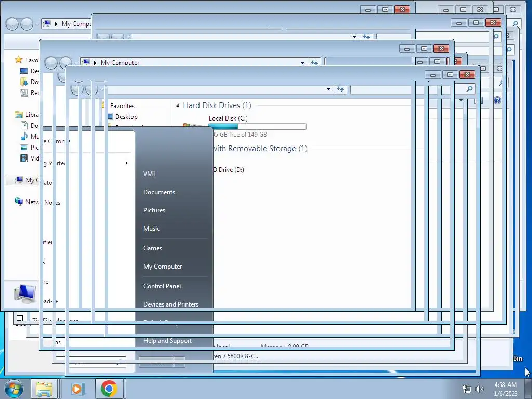This screenshot has width=532, height=399.
Task: Select Favorites in front window navigation pane
Action: tap(122, 106)
